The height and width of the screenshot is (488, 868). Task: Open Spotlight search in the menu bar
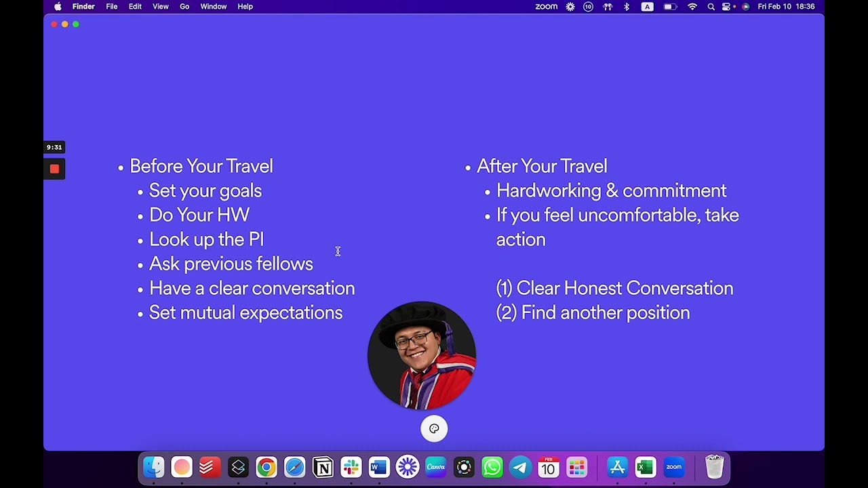711,7
